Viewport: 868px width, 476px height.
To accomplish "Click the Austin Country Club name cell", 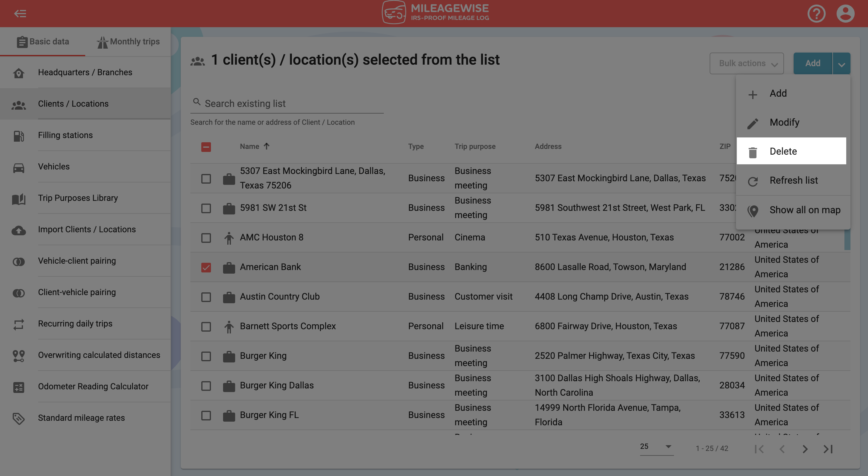I will [x=280, y=297].
